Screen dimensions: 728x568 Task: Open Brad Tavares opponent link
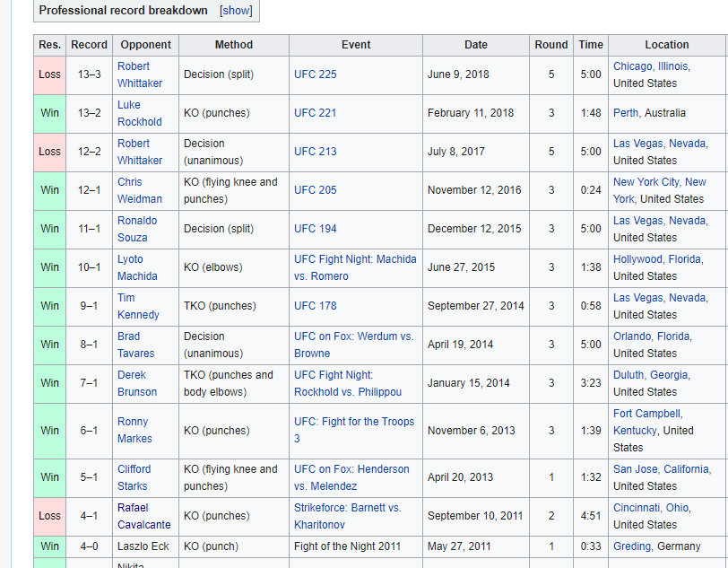[135, 345]
